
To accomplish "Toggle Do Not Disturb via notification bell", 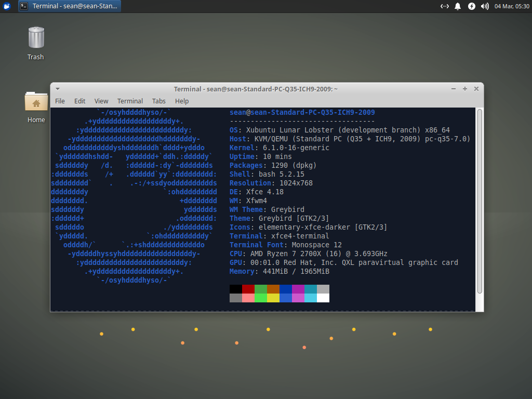I will click(x=457, y=6).
